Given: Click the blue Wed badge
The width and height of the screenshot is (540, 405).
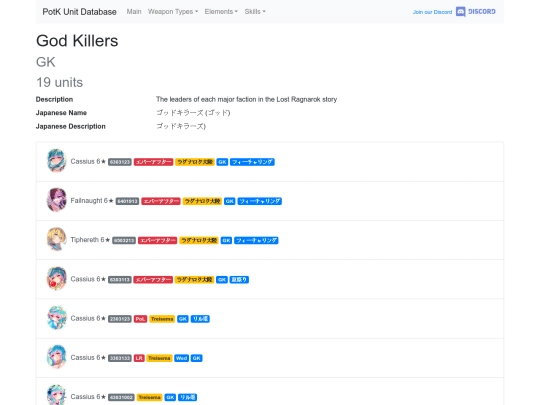Looking at the screenshot, I should click(x=181, y=358).
